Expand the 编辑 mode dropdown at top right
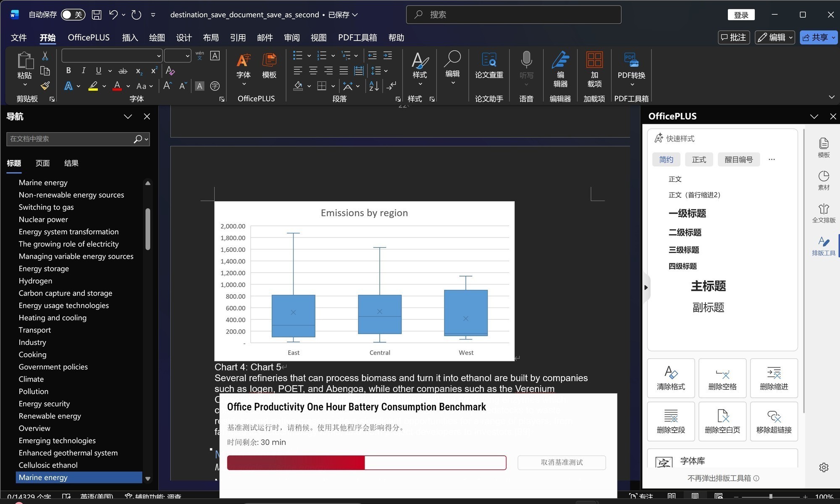840x504 pixels. point(791,37)
